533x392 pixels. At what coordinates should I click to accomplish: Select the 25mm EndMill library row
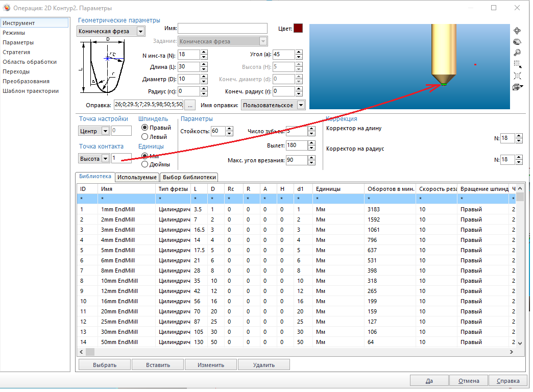(297, 322)
